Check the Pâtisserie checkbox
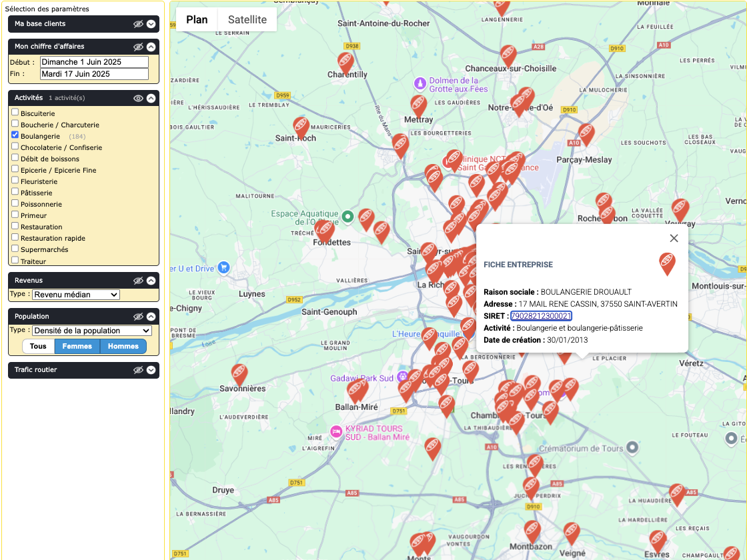 point(15,192)
